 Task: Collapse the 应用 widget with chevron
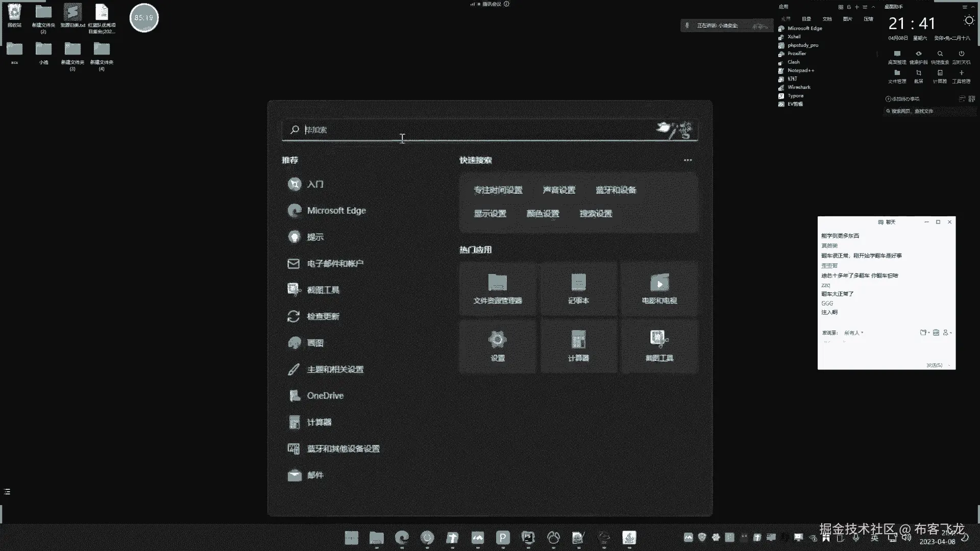pyautogui.click(x=873, y=7)
